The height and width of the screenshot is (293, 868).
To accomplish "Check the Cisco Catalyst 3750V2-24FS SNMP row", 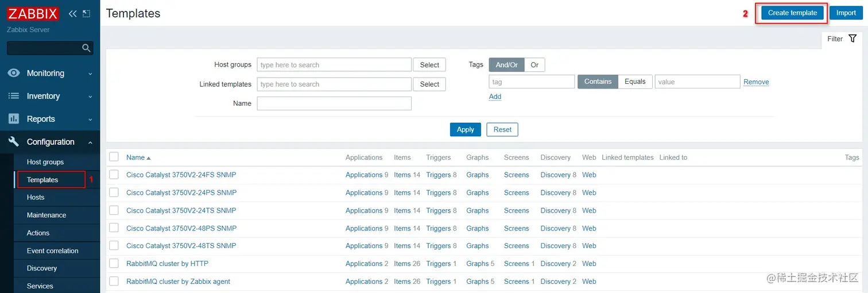I will [x=114, y=175].
